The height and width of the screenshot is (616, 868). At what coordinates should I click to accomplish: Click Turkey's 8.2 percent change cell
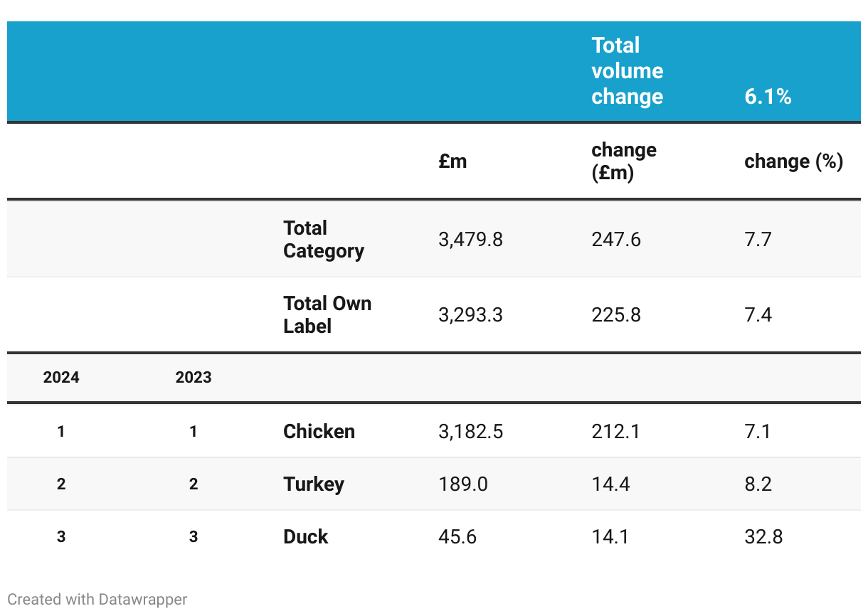coord(758,484)
